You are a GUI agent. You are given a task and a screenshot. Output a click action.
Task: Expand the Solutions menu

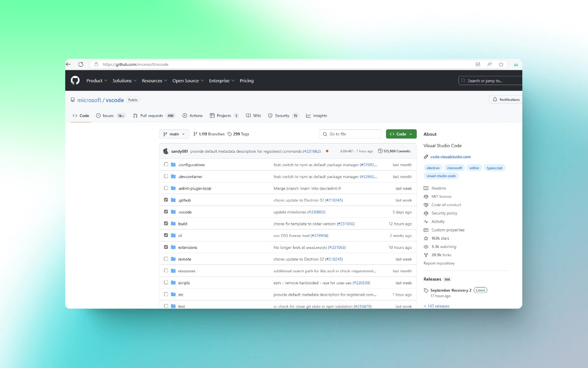(124, 80)
